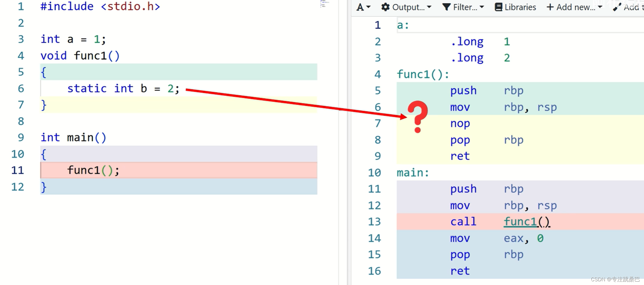Click the 'static int b = 2;' source line
Viewport: 644px width, 285px height.
tap(123, 89)
